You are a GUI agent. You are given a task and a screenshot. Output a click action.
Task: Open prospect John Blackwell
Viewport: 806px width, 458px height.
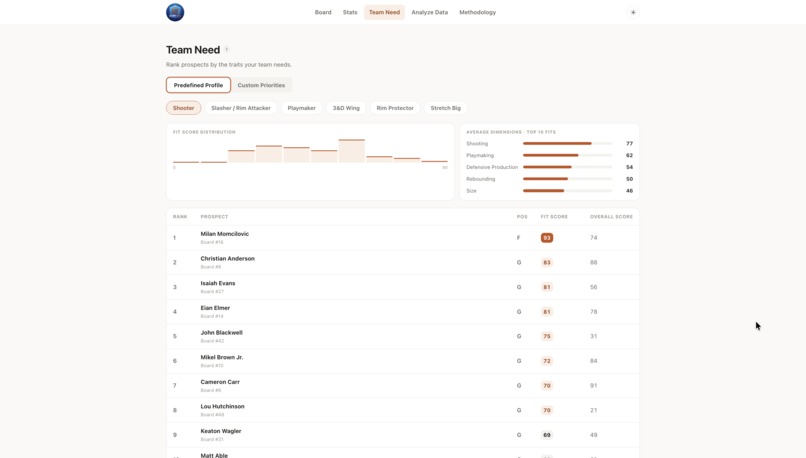221,333
